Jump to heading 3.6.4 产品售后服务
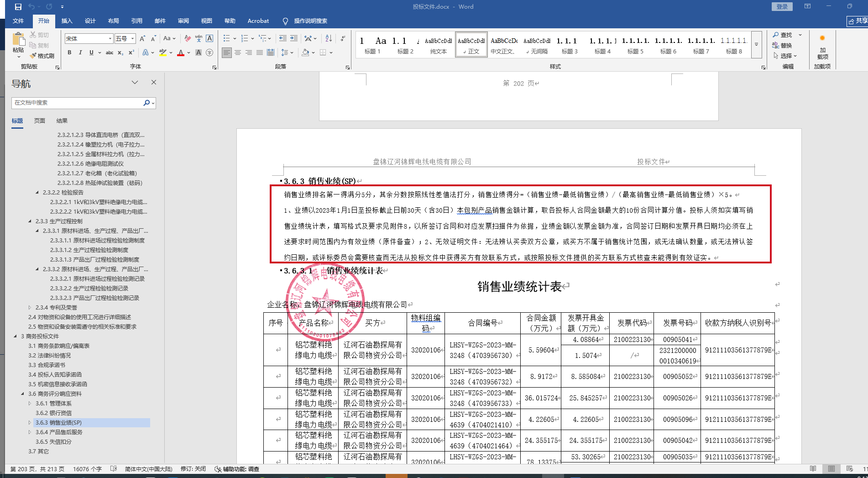 (x=59, y=432)
